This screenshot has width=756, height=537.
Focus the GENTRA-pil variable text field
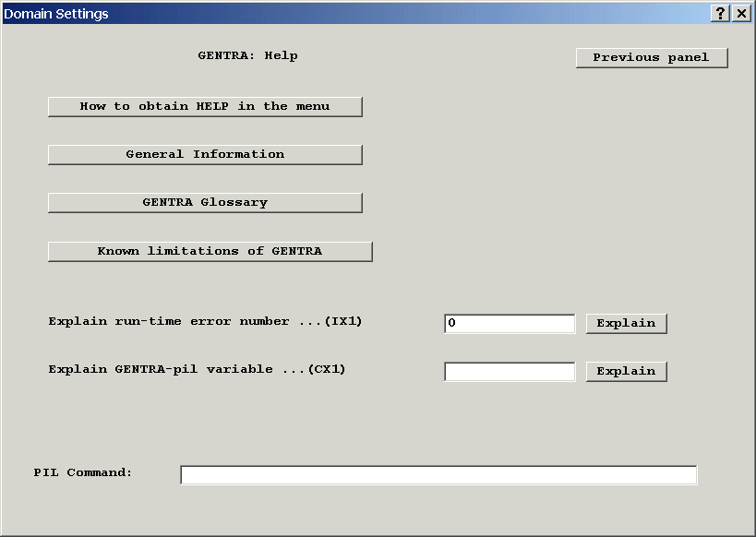510,371
